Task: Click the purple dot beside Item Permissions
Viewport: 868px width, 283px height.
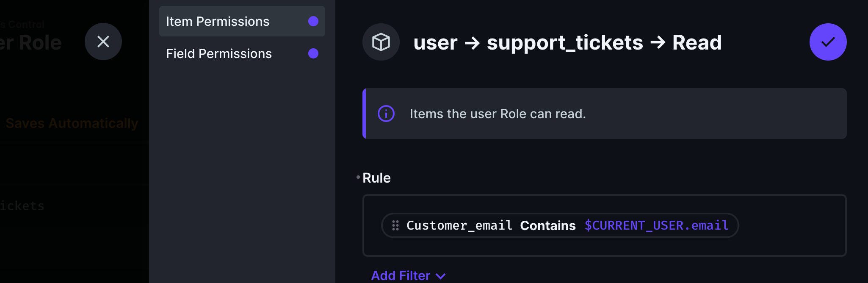Action: [x=313, y=21]
